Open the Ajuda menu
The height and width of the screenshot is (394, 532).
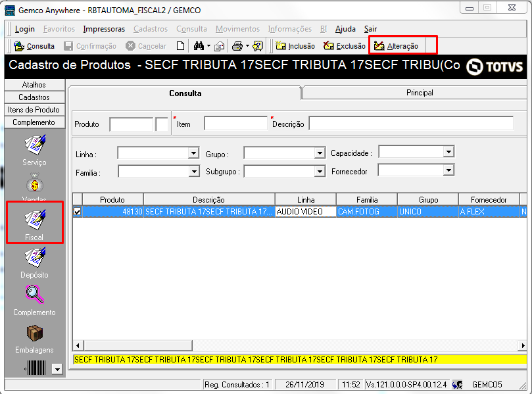345,29
